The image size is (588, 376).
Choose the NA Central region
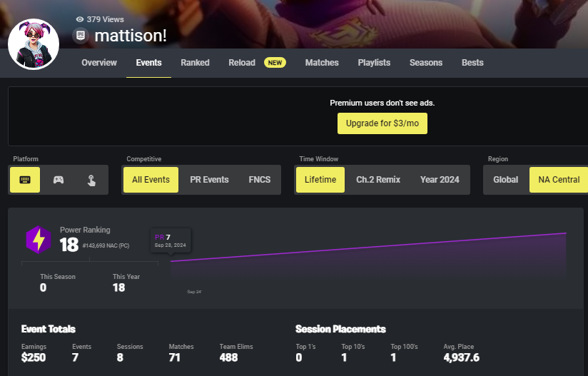pyautogui.click(x=559, y=180)
